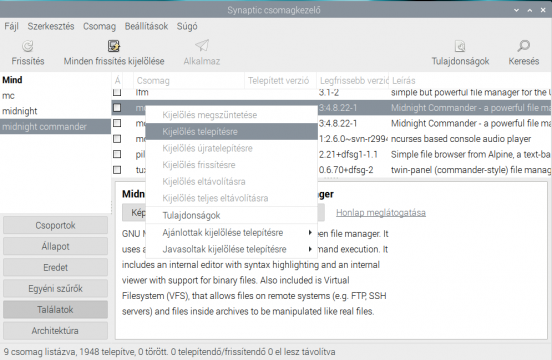The width and height of the screenshot is (552, 360).
Task: Select mc in the search list
Action: click(55, 95)
